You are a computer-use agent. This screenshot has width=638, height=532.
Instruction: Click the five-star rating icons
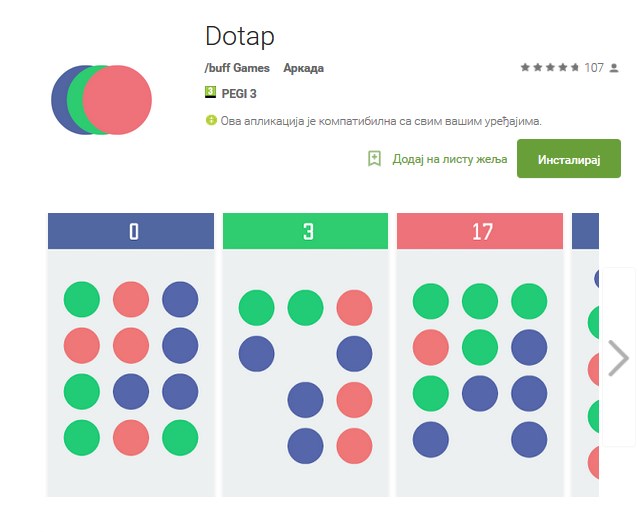pos(549,68)
